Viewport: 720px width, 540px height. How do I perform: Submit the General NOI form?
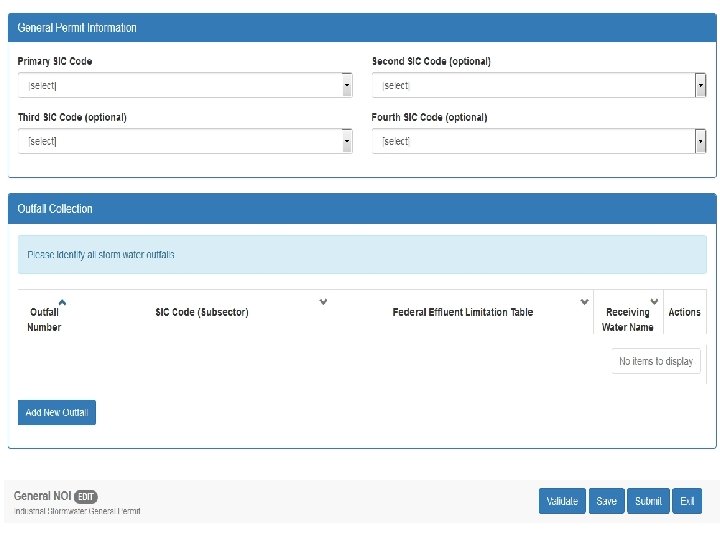[x=648, y=501]
